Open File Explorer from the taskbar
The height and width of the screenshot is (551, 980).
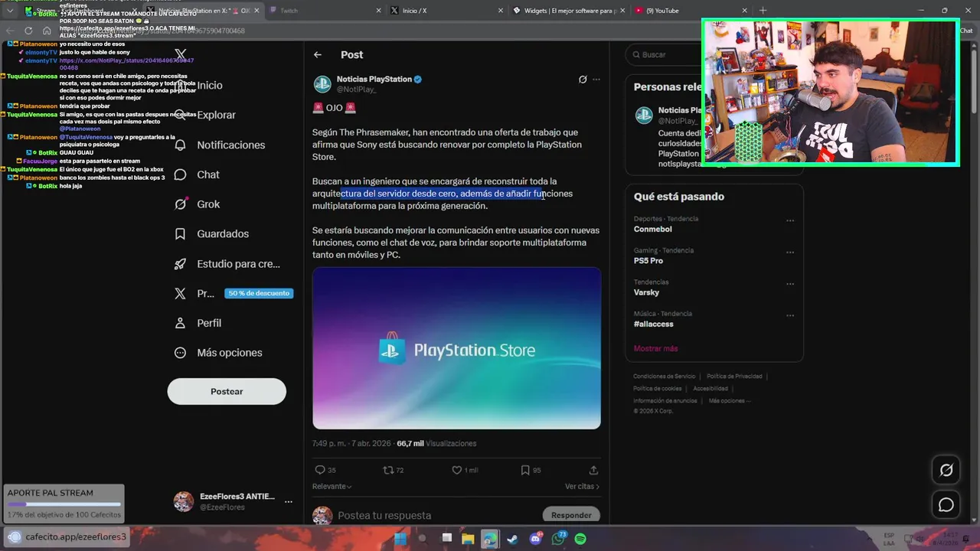(x=468, y=539)
